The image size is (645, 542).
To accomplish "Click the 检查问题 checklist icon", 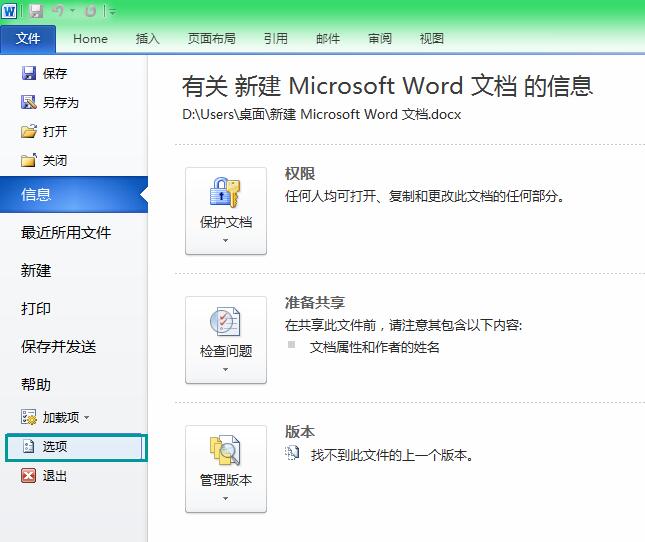I will click(225, 322).
